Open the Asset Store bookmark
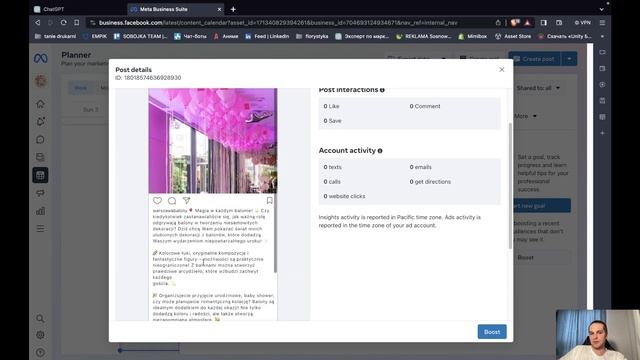Screen dimensions: 640x360 [513, 36]
